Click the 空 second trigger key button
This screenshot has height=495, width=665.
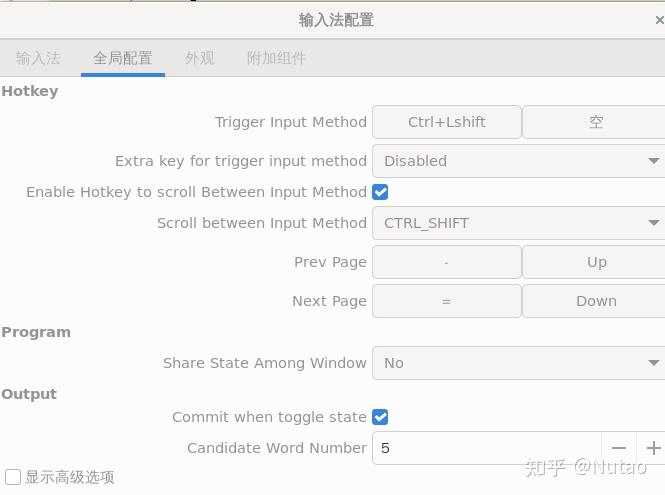(595, 122)
